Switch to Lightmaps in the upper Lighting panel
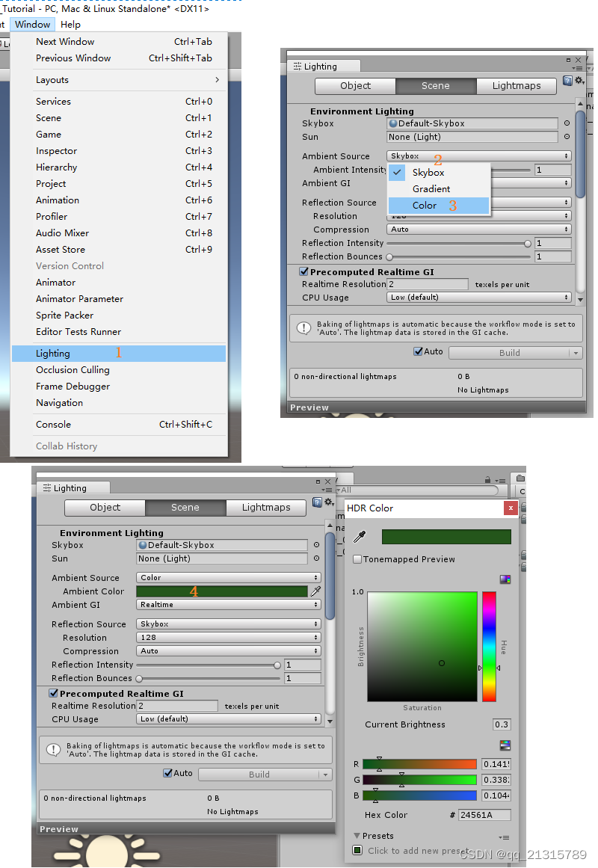 517,86
